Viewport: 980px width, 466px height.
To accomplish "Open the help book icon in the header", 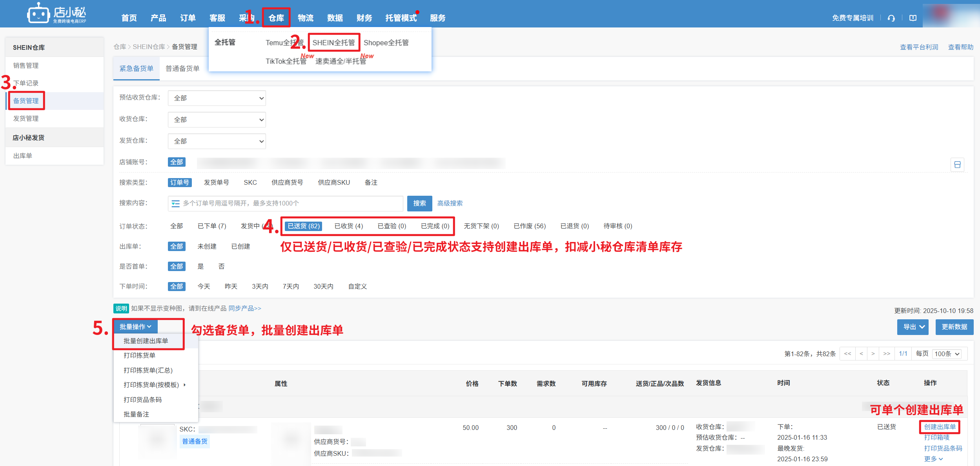I will pyautogui.click(x=913, y=18).
